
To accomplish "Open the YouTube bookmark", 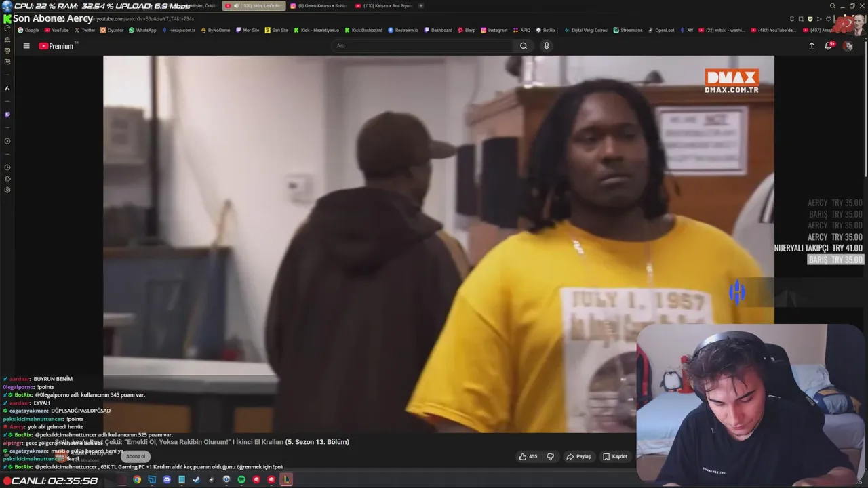I will [57, 30].
